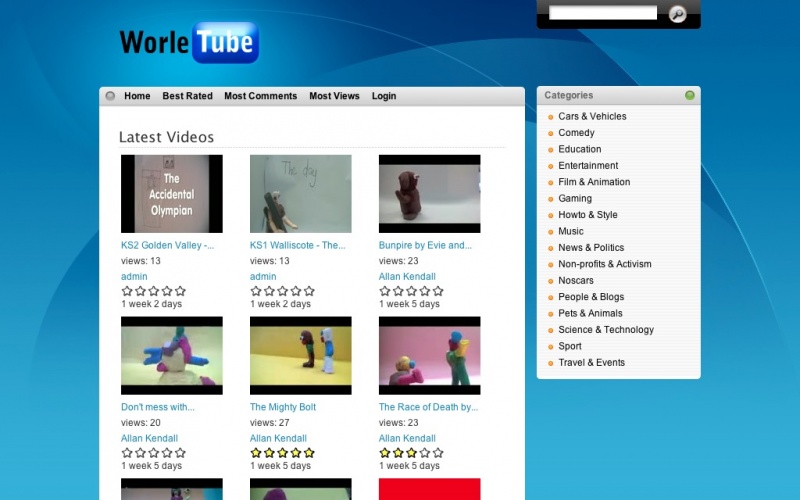Rate KS2 Golden Valley five stars
This screenshot has width=800, height=500.
180,291
